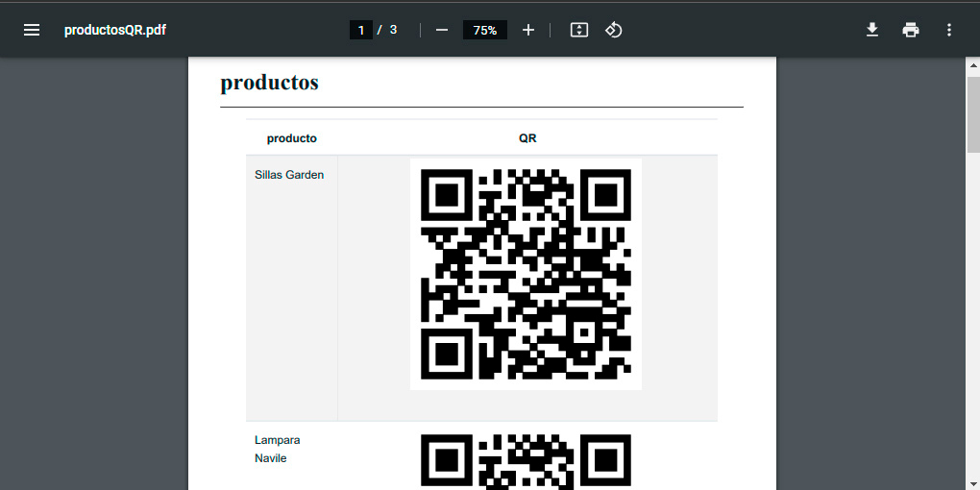Image resolution: width=980 pixels, height=490 pixels.
Task: Click the vertical scrollbar thumb
Action: (973, 114)
